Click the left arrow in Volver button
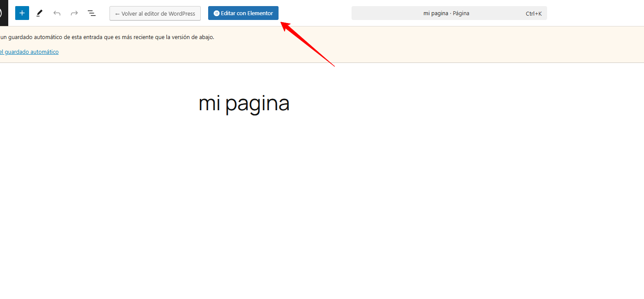 [x=117, y=14]
